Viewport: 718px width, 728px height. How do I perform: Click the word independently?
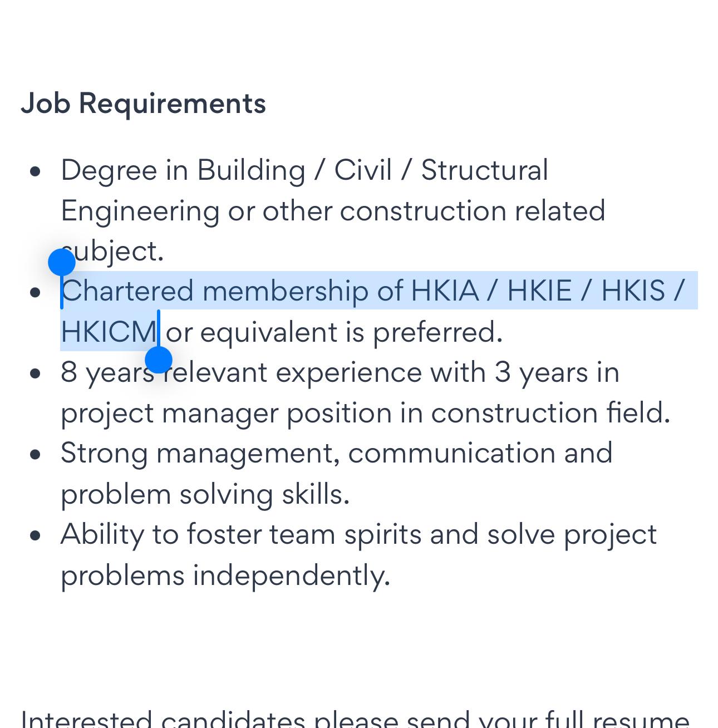(x=291, y=575)
